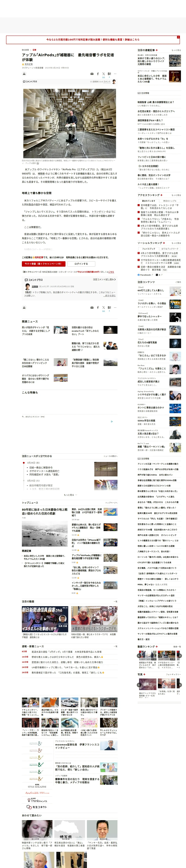
Task: Select the 昨日のトップ5 tab
Action: 170,201
